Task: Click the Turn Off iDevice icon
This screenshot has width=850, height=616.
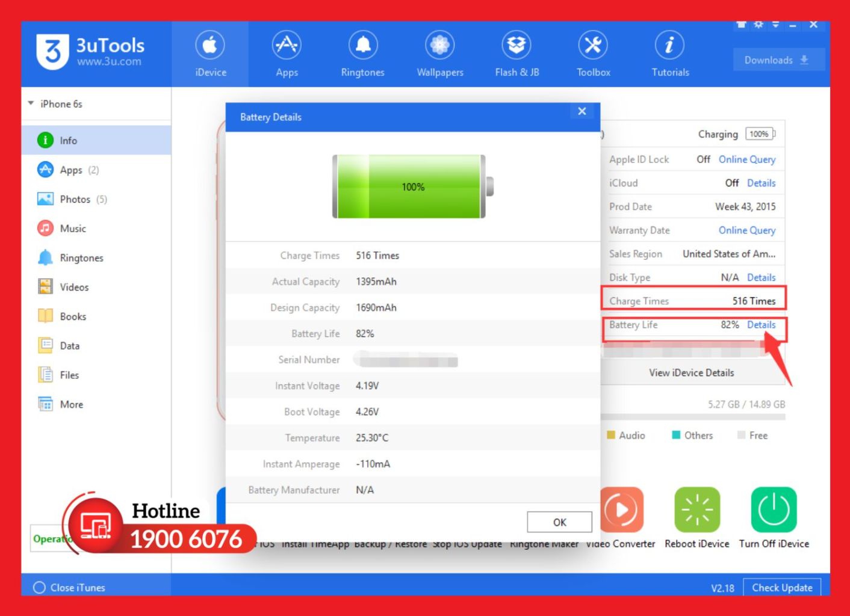Action: point(774,510)
